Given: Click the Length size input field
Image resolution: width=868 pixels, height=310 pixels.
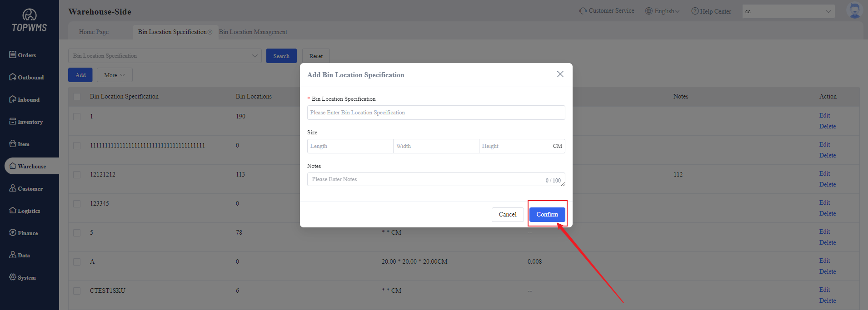Looking at the screenshot, I should [350, 146].
